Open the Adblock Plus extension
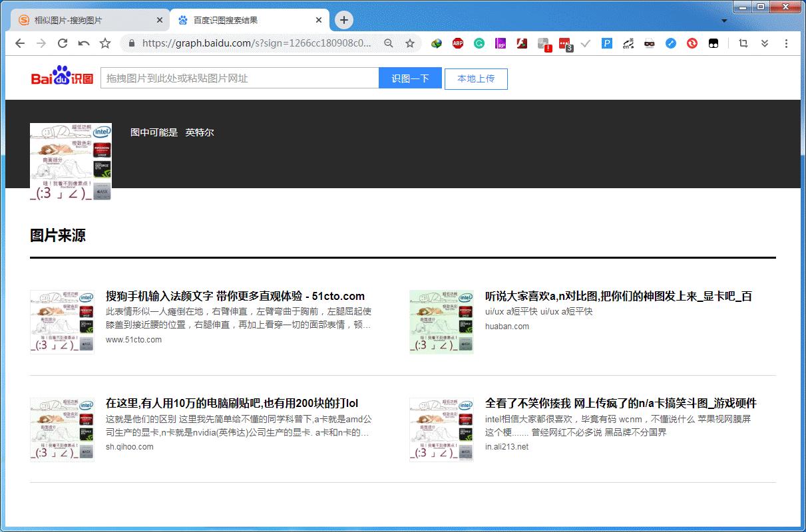 pos(458,43)
